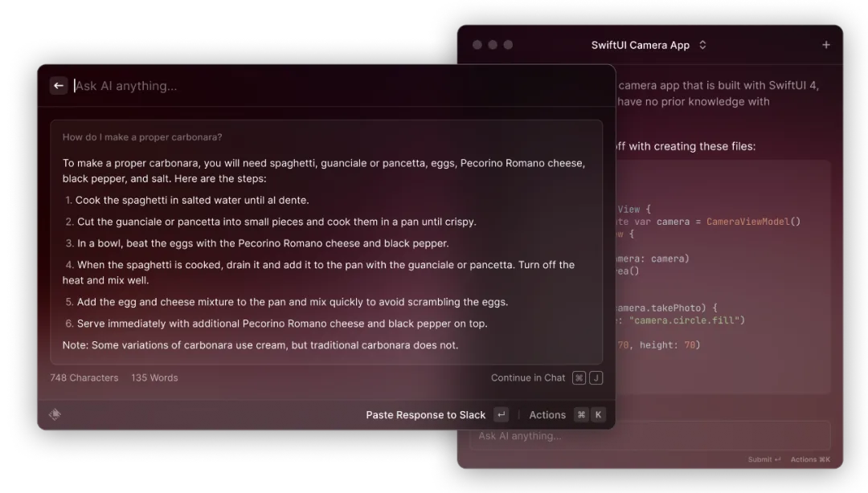Click the 'How do I make a proper carbonara?' prompt
Screen dimensions: 868x493
pos(142,137)
